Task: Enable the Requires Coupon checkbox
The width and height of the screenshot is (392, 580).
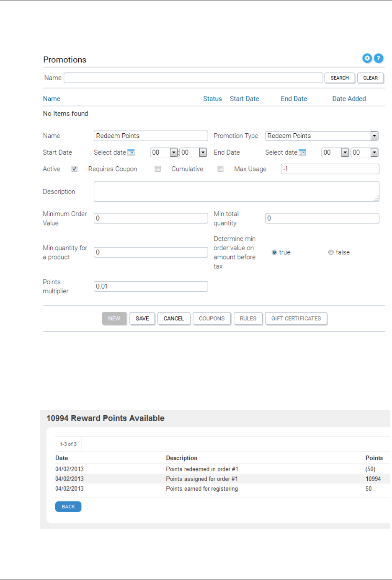Action: tap(158, 169)
